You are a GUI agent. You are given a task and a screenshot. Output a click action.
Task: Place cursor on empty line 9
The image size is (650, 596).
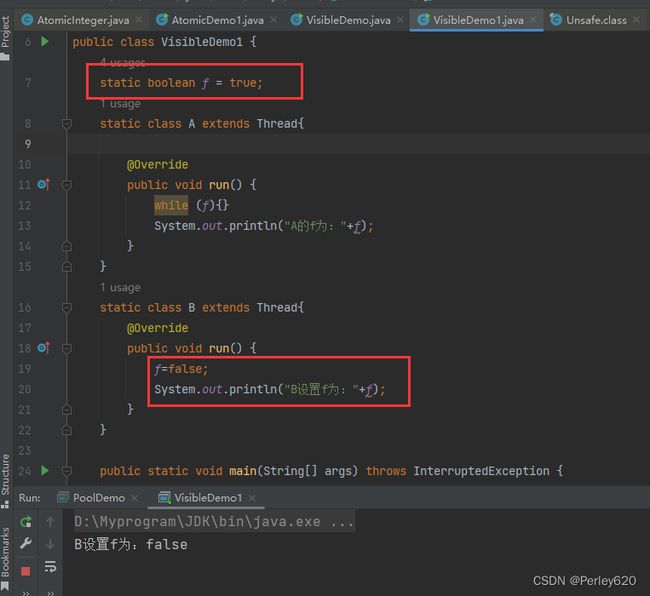tap(357, 144)
